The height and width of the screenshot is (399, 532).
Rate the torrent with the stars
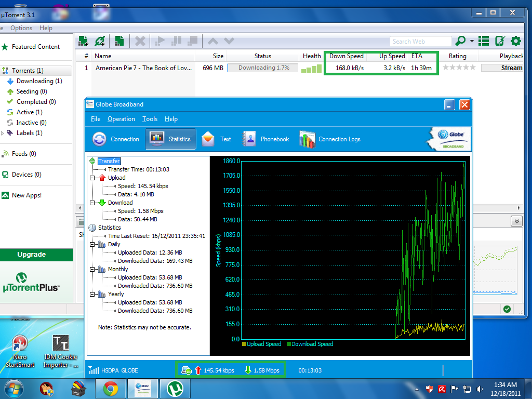click(459, 68)
